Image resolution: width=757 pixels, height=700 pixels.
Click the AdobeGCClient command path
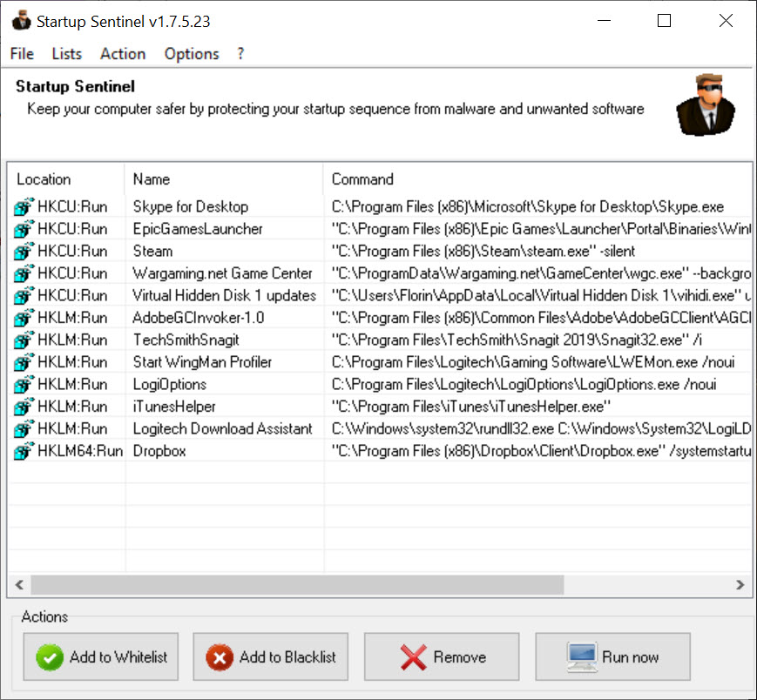pos(541,318)
